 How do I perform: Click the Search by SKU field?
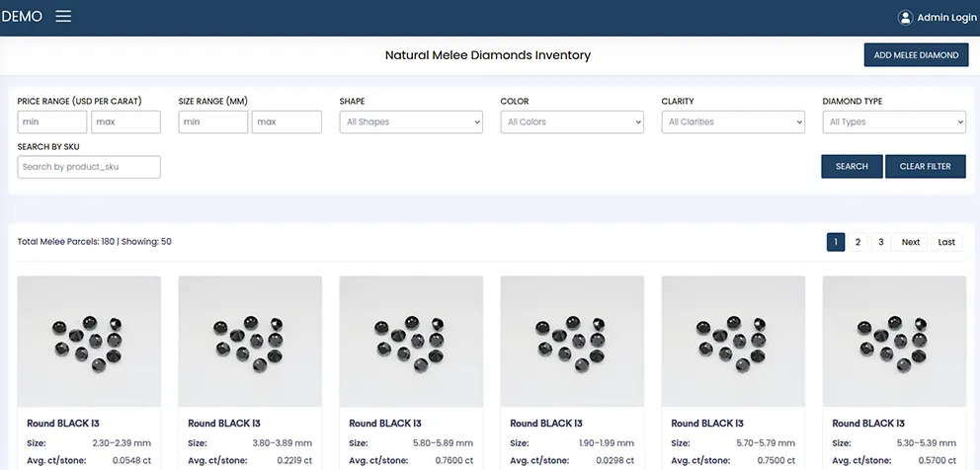click(x=89, y=167)
